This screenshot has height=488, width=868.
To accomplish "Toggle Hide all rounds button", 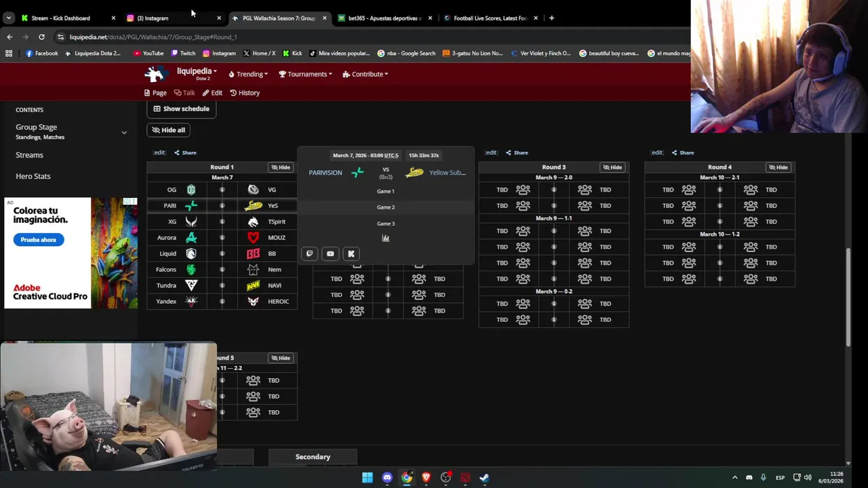I will [x=168, y=130].
